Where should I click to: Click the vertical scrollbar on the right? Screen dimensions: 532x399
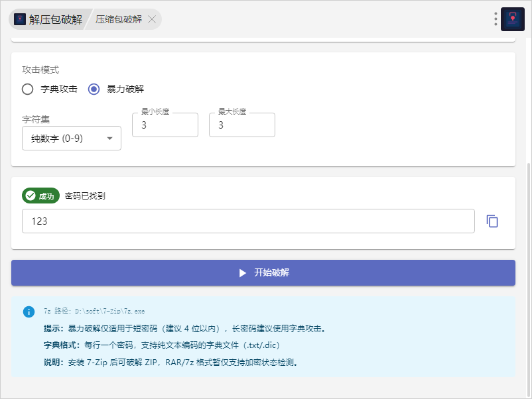(x=528, y=265)
